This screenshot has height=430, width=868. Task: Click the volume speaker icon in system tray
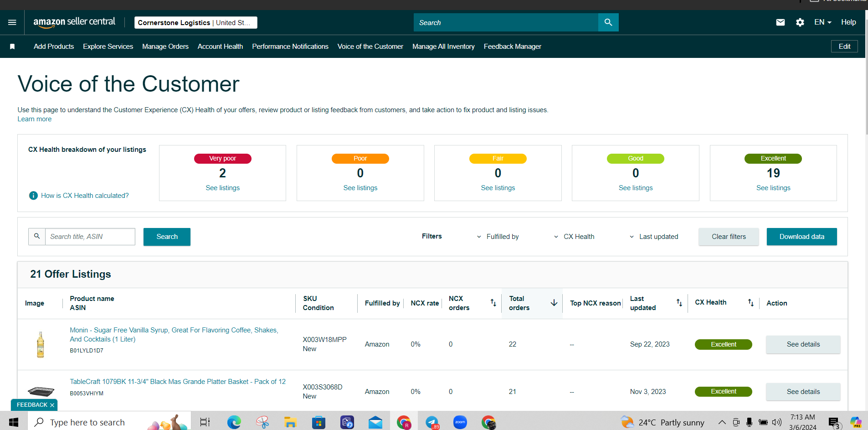point(777,422)
